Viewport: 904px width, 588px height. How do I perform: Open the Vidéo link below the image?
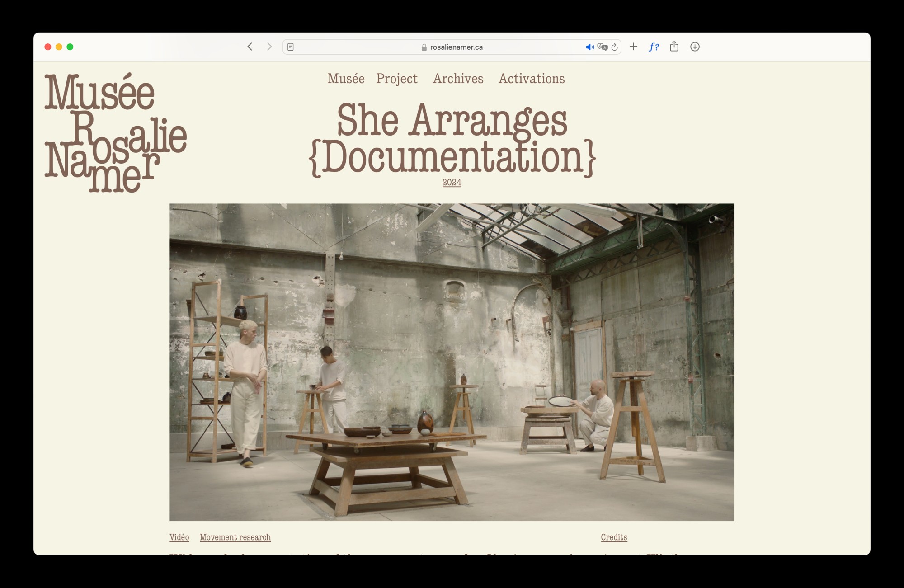179,537
